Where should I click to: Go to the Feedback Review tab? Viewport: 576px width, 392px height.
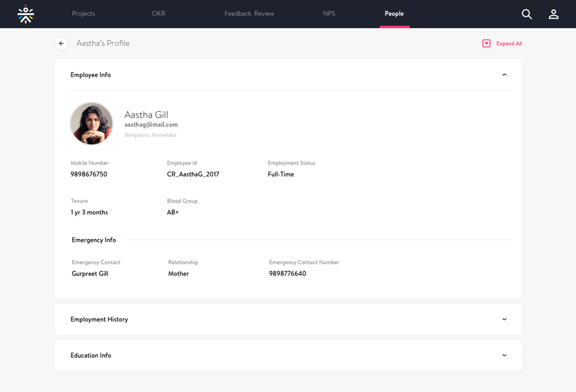pos(249,14)
